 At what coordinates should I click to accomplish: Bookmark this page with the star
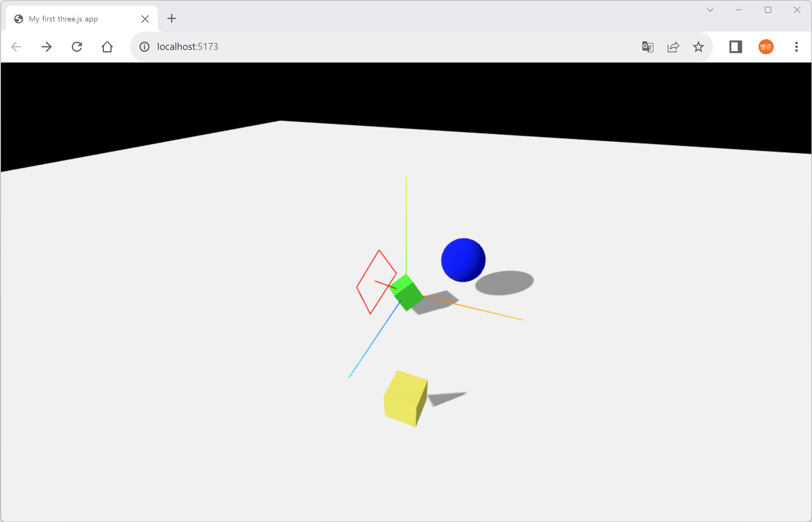coord(698,47)
